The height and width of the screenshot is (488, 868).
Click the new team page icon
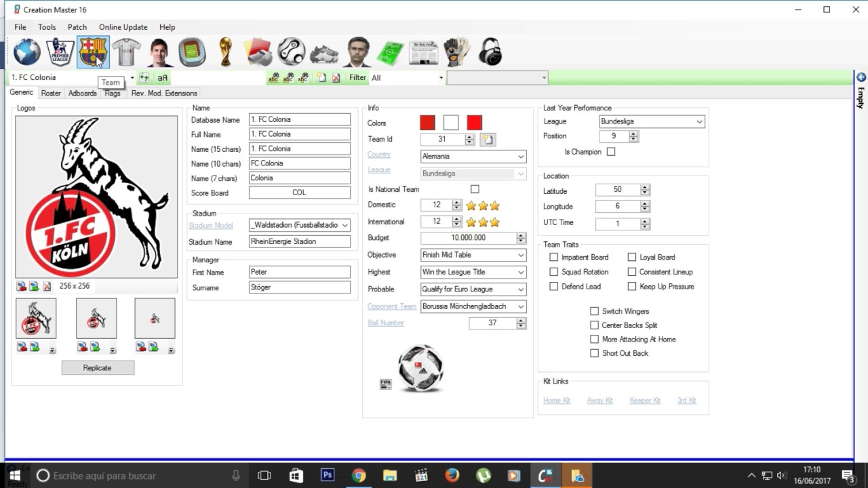click(322, 78)
